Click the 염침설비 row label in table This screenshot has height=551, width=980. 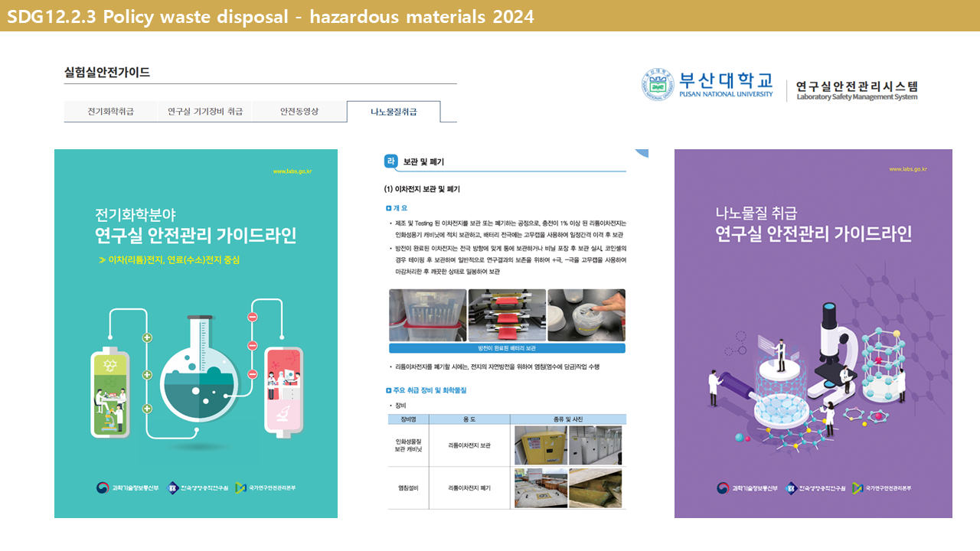(407, 488)
